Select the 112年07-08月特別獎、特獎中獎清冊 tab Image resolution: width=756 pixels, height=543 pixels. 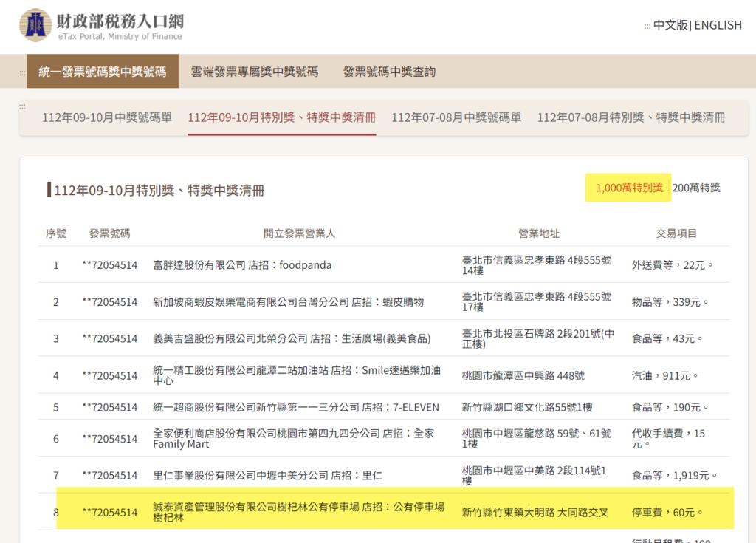(x=631, y=117)
